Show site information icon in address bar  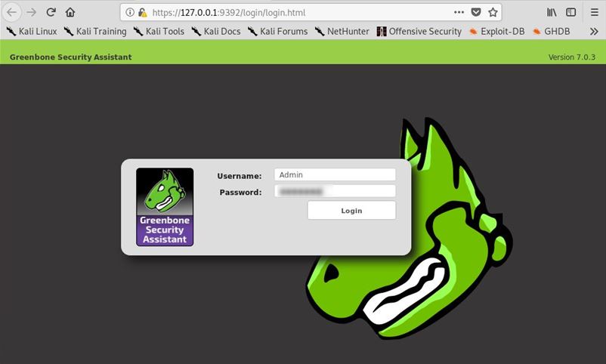tap(130, 12)
